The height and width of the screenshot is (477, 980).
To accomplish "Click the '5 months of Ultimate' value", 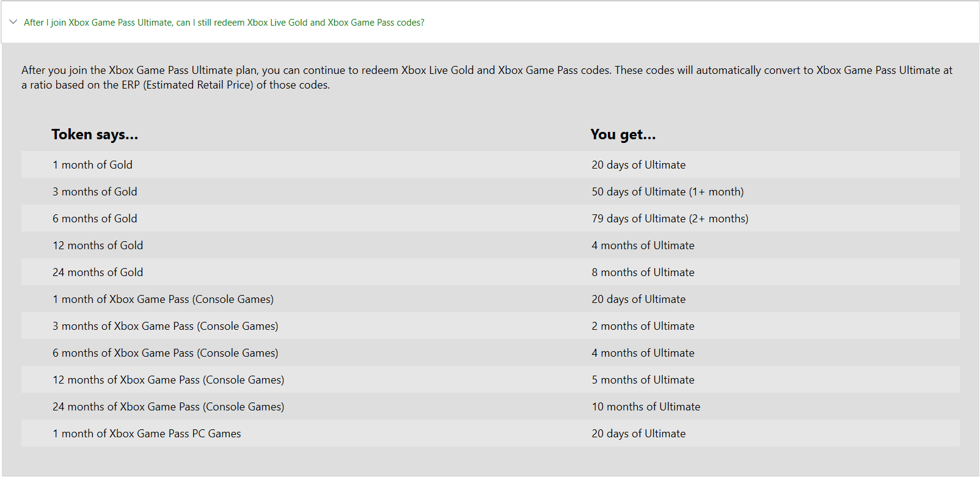I will pyautogui.click(x=643, y=380).
